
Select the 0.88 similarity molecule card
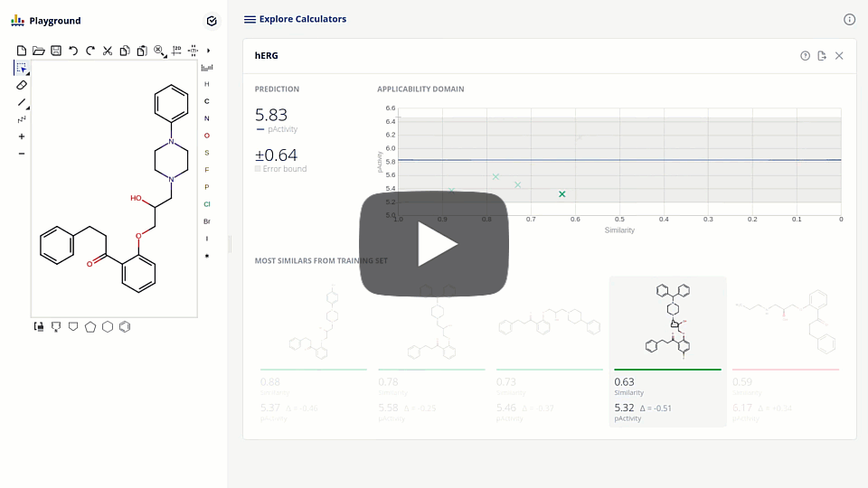click(x=314, y=352)
